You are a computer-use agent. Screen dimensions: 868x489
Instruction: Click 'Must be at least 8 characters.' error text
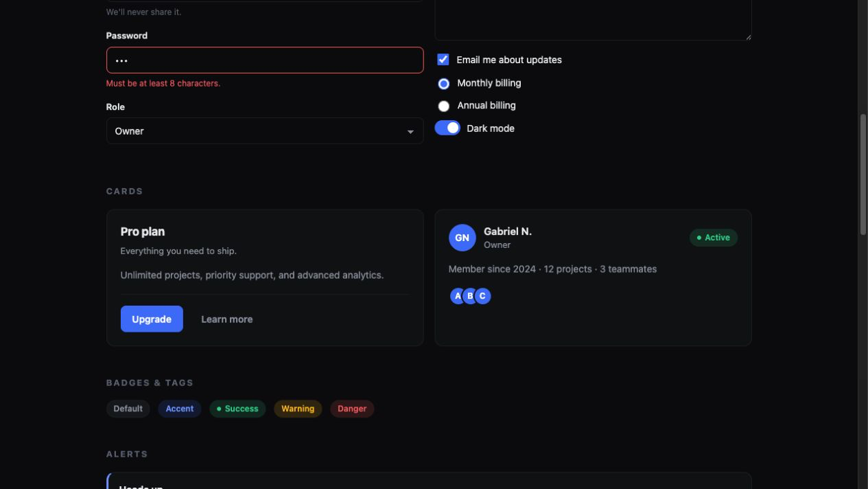(163, 83)
